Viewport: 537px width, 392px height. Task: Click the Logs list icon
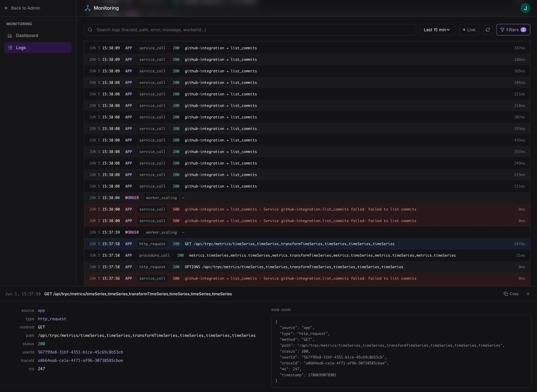point(10,48)
